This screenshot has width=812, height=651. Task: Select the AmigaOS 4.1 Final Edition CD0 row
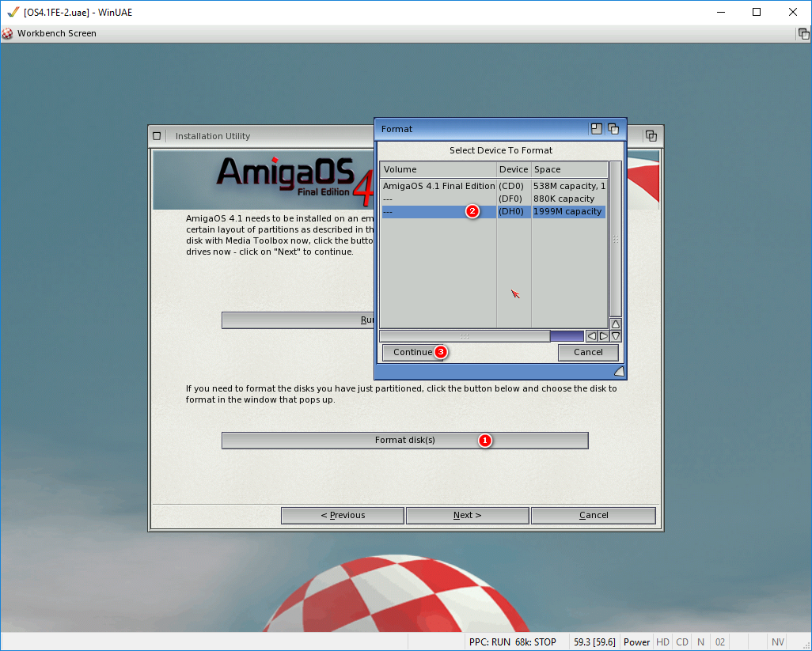click(492, 186)
